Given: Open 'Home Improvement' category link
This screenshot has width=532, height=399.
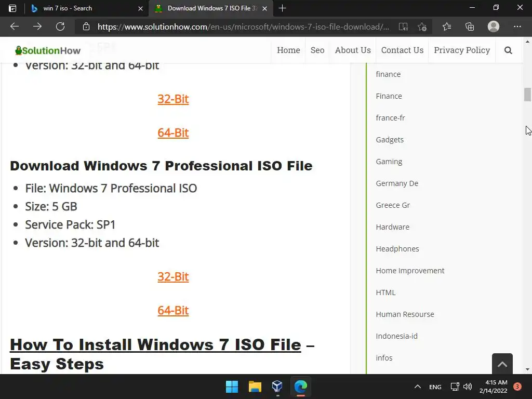Looking at the screenshot, I should [x=410, y=271].
